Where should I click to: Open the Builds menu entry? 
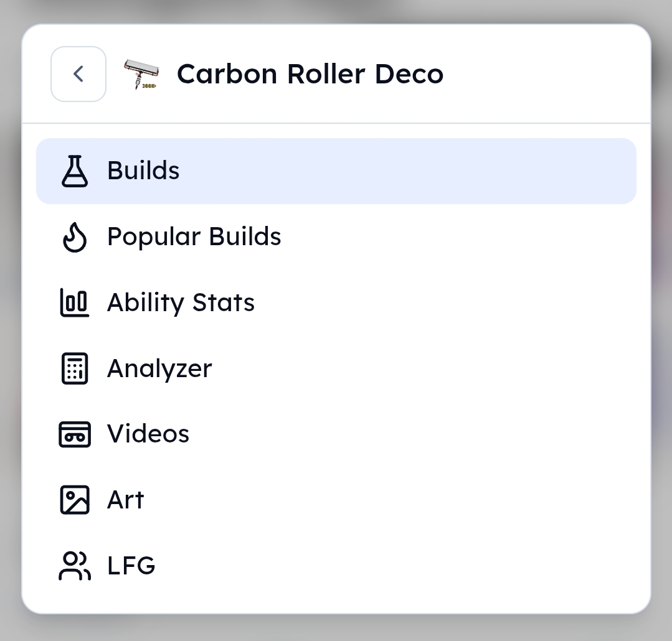pos(336,171)
